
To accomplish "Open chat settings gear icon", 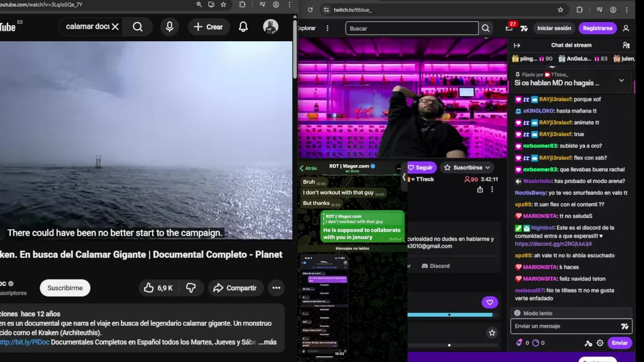I will [x=600, y=343].
